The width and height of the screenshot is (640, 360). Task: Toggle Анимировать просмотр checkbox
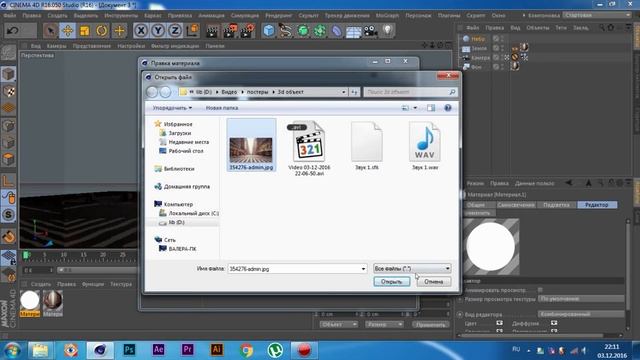click(540, 290)
